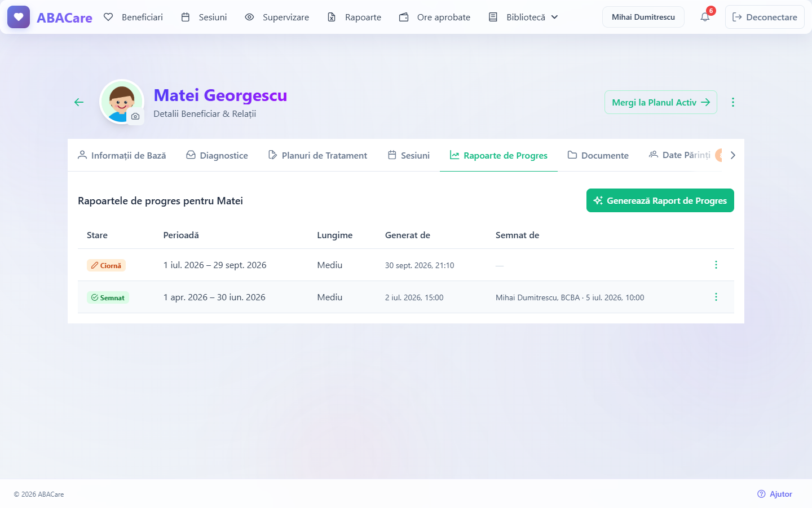Open actions menu for the Ciornă report row
The image size is (812, 508).
coord(716,265)
